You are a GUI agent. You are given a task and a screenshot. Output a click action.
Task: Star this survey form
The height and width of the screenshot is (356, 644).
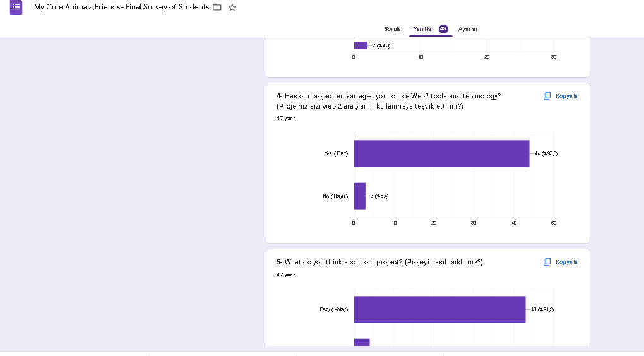[232, 8]
